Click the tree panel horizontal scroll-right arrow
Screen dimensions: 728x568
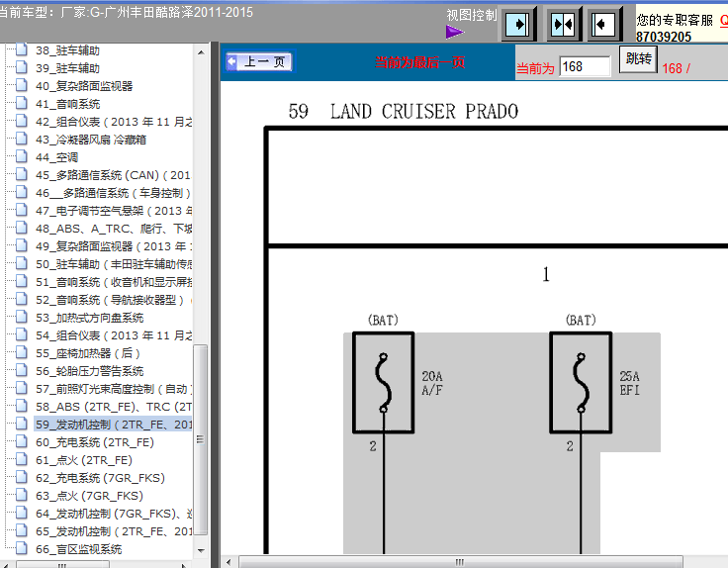[184, 565]
